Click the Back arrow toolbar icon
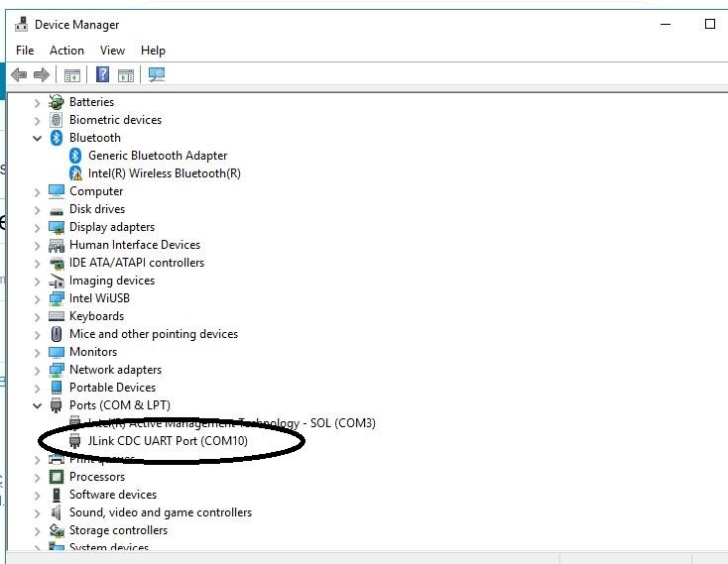Screen dimensions: 728x564 coord(19,74)
